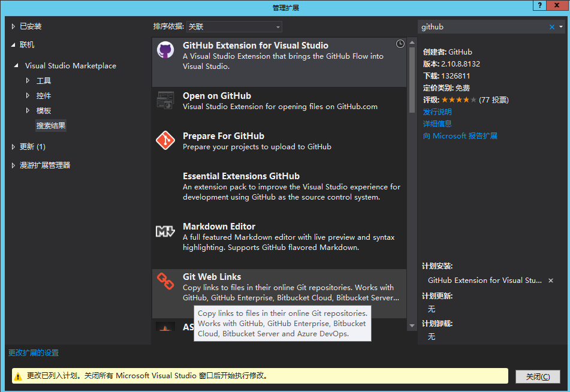Expand the 已安装 section
570x392 pixels.
point(13,26)
